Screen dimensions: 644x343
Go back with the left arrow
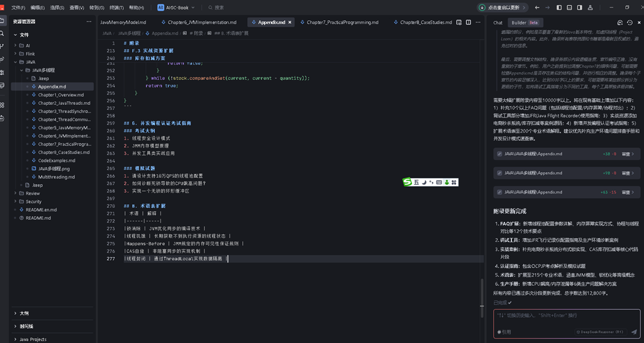[537, 8]
